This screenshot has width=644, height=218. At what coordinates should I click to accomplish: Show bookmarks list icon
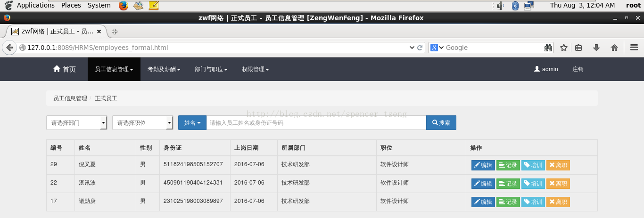(x=579, y=48)
